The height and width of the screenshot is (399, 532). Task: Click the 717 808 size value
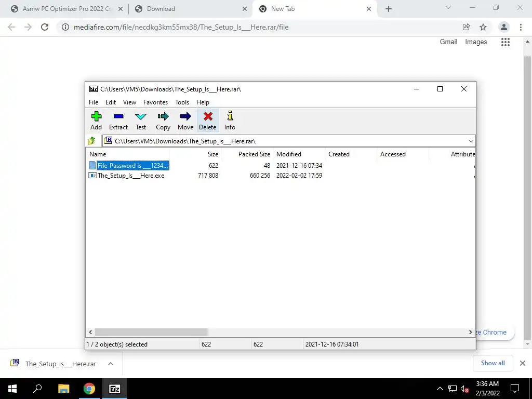click(x=208, y=176)
